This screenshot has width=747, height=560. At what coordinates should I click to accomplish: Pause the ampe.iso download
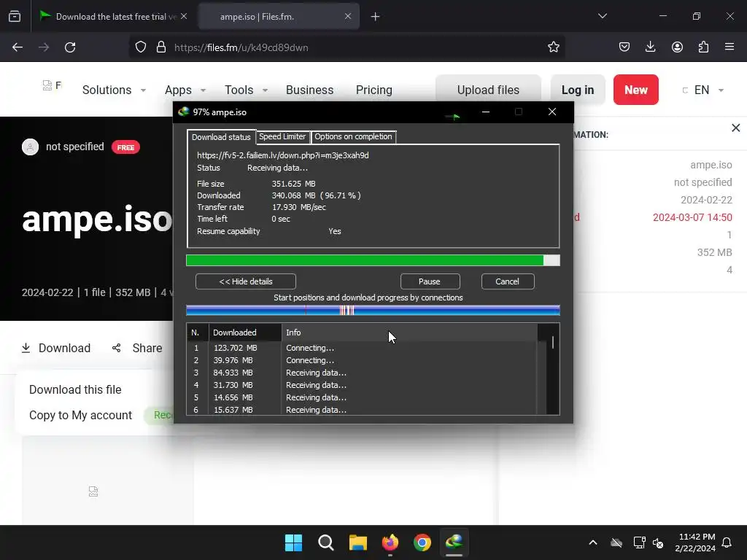[x=430, y=281]
